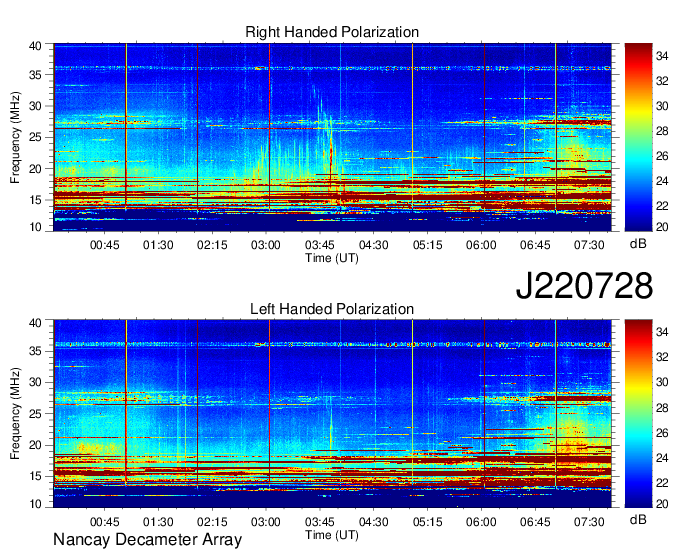
Task: Click the 20 MHz tick on the Right Handed plot
Action: [x=35, y=169]
